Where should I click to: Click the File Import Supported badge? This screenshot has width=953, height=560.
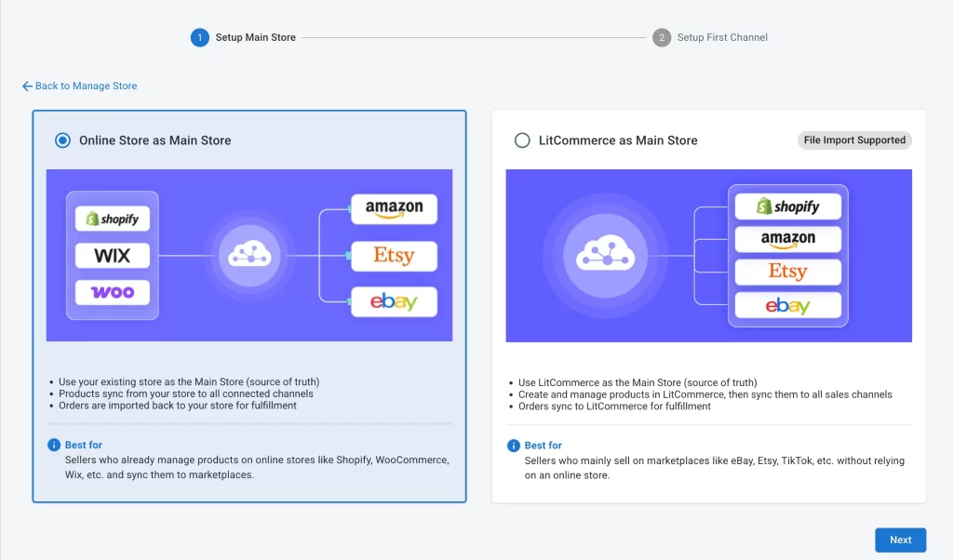click(x=854, y=140)
